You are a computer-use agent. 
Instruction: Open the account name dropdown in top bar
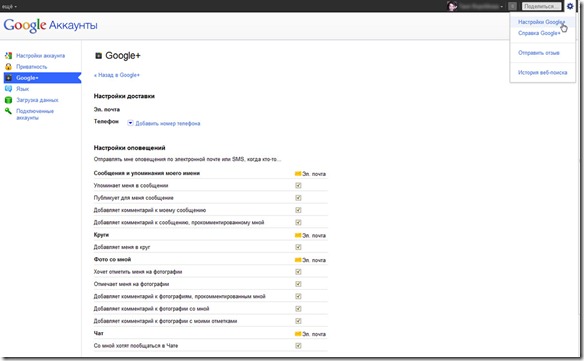pos(481,6)
